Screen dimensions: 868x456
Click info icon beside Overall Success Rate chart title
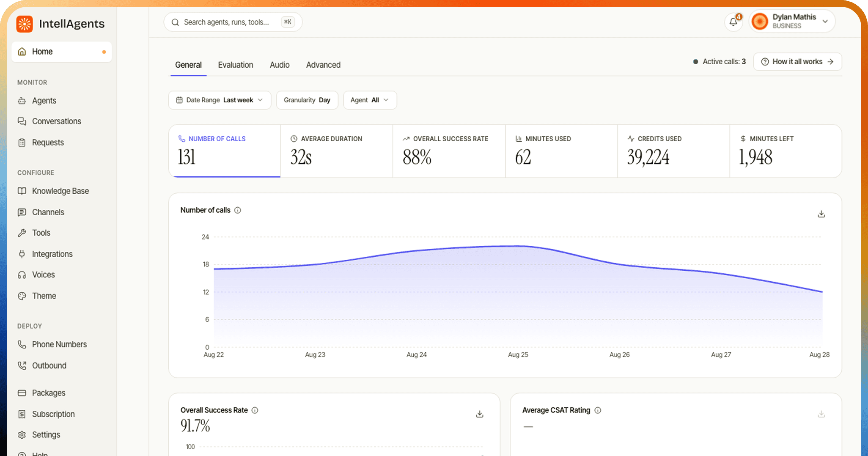coord(255,410)
